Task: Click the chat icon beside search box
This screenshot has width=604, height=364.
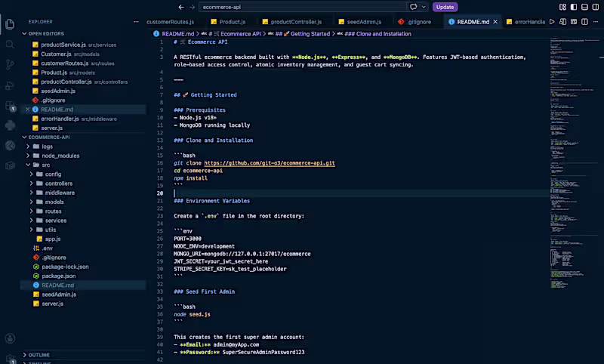Action: 413,7
